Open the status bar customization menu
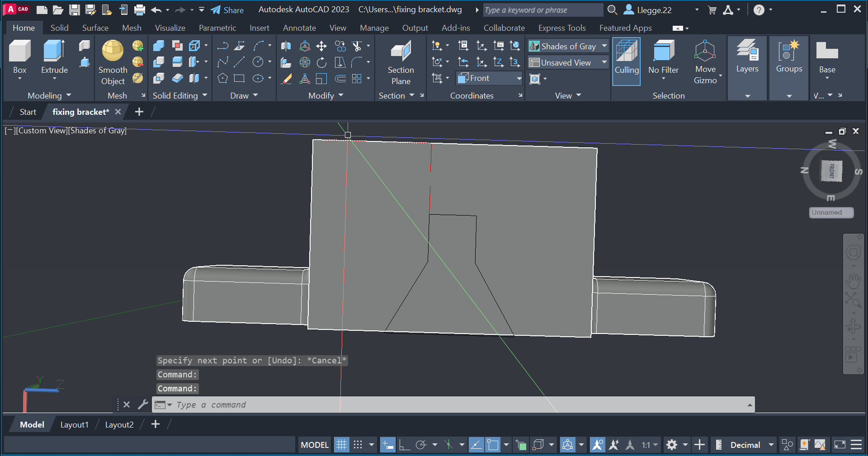The image size is (868, 456). click(856, 445)
